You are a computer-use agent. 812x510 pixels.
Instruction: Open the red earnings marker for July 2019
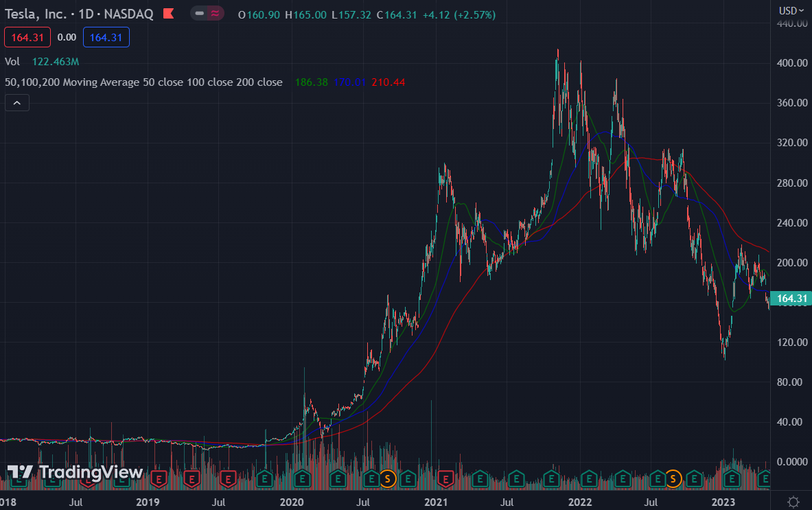[228, 479]
